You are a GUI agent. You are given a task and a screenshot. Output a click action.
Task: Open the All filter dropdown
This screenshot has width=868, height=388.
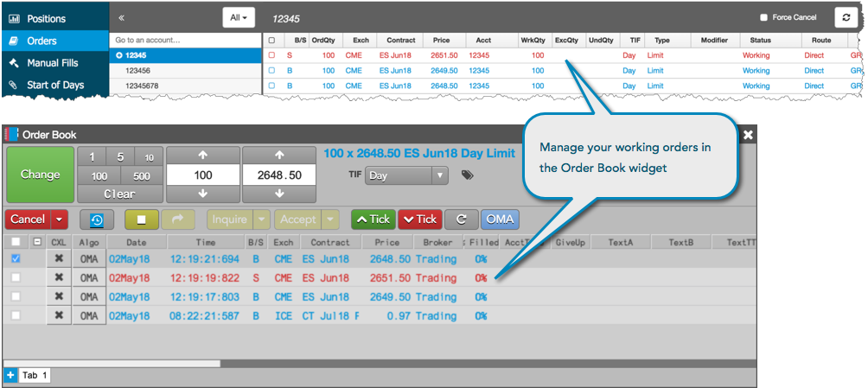click(x=239, y=17)
